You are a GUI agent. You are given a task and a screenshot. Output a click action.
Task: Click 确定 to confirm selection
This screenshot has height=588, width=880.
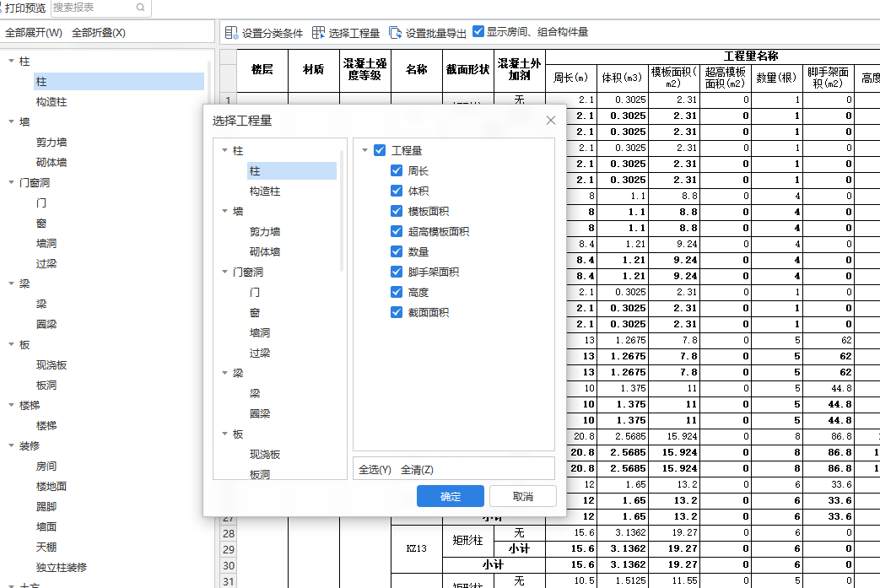coord(450,496)
